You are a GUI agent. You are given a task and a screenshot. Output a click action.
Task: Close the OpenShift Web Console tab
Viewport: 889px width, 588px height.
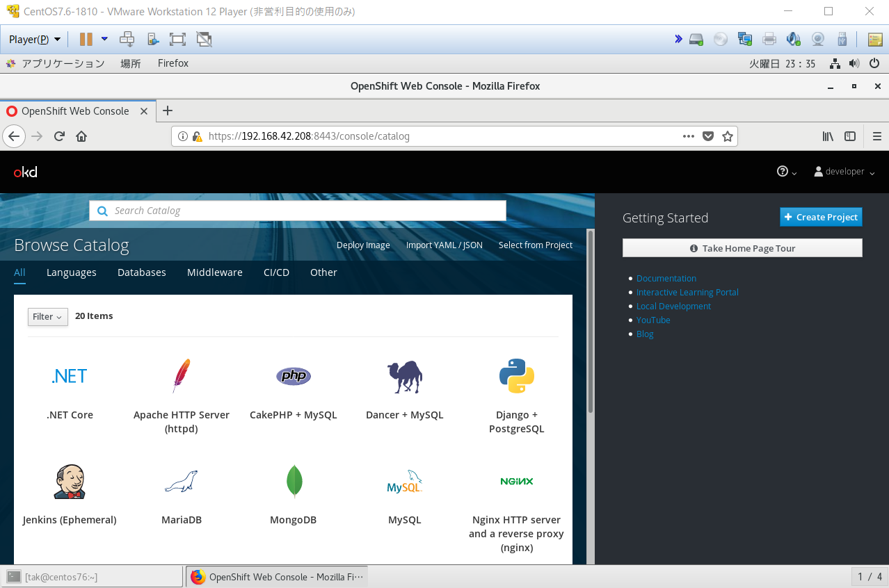tap(144, 111)
